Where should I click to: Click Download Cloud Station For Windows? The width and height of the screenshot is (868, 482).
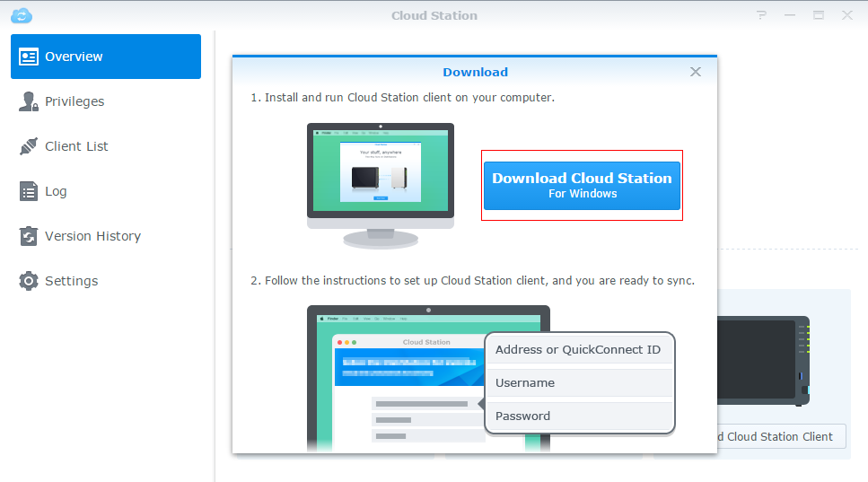pos(582,186)
